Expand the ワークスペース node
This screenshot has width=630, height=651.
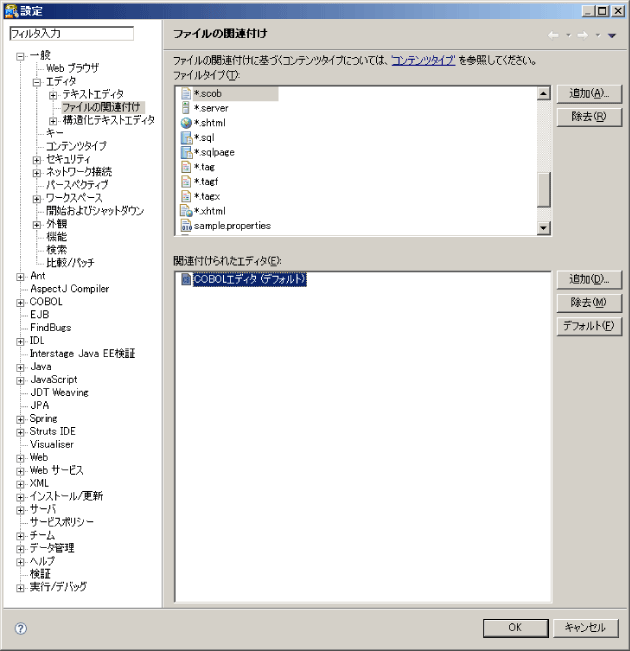pyautogui.click(x=37, y=199)
